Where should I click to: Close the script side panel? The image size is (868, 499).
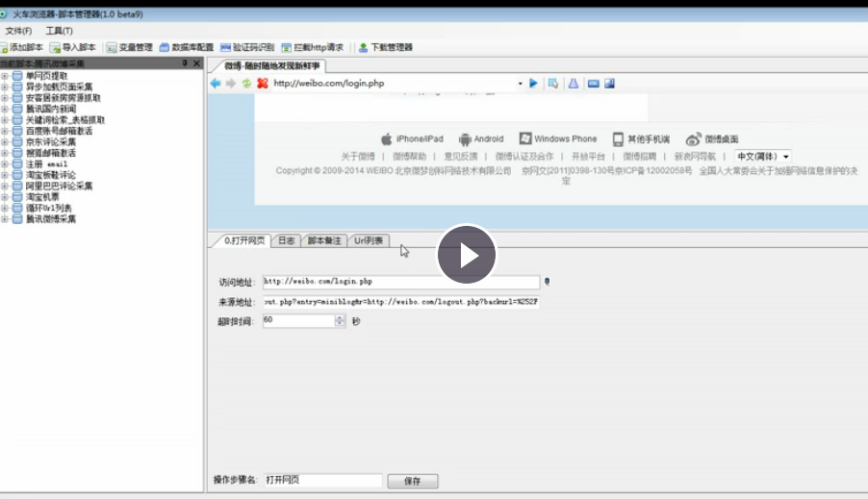[196, 63]
